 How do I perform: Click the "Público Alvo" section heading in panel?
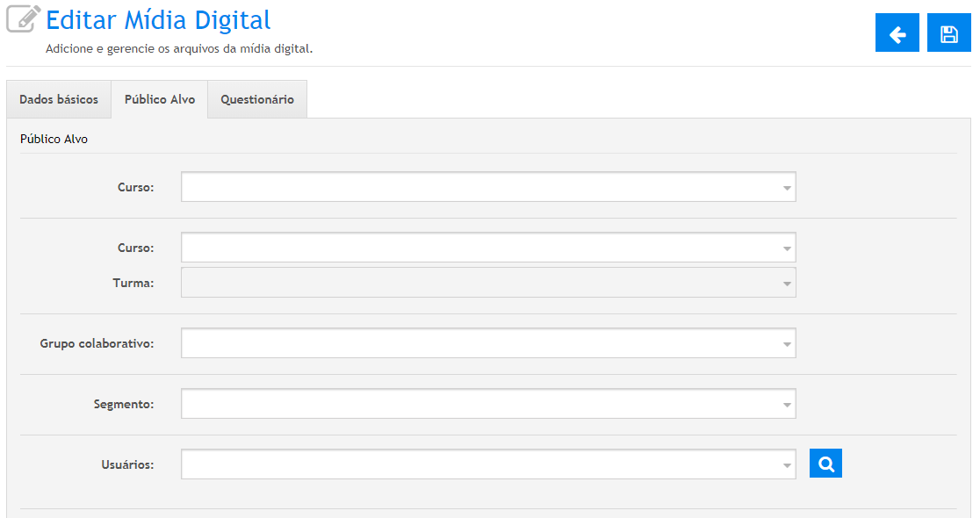pos(54,139)
